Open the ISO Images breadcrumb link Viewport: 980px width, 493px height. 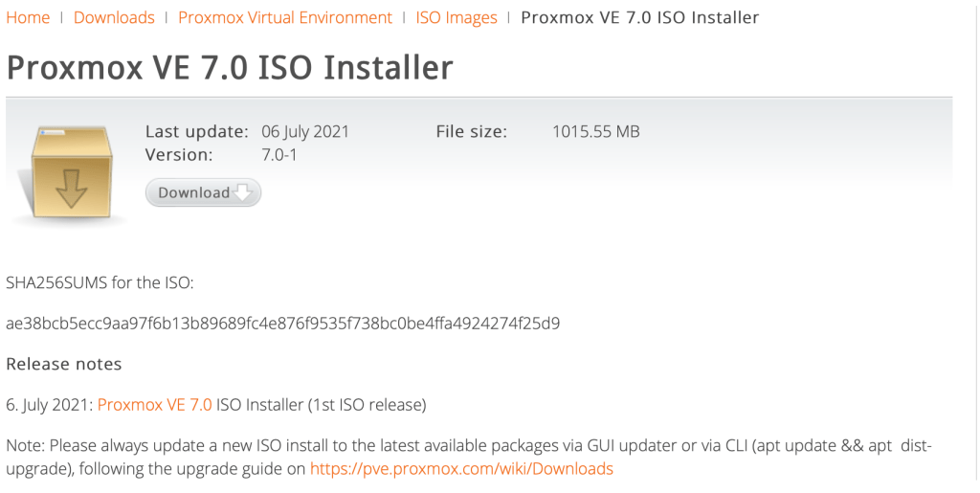[457, 18]
